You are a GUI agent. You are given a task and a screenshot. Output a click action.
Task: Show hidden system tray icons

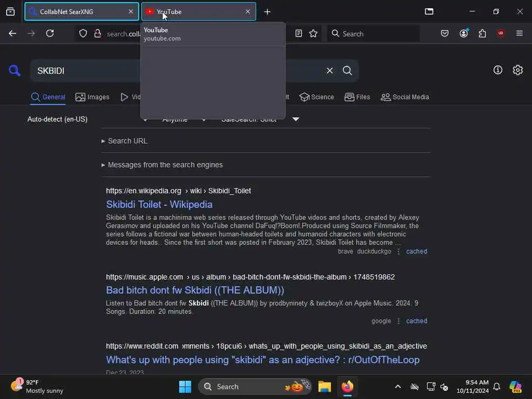[397, 387]
